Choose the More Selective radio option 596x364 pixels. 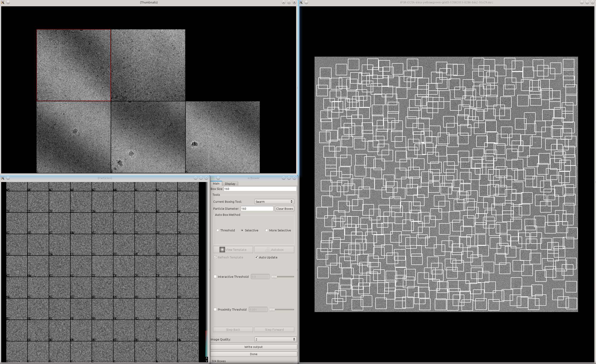point(267,230)
